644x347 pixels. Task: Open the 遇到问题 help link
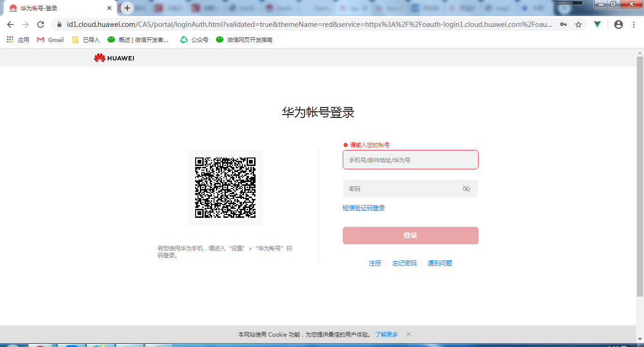click(x=440, y=263)
